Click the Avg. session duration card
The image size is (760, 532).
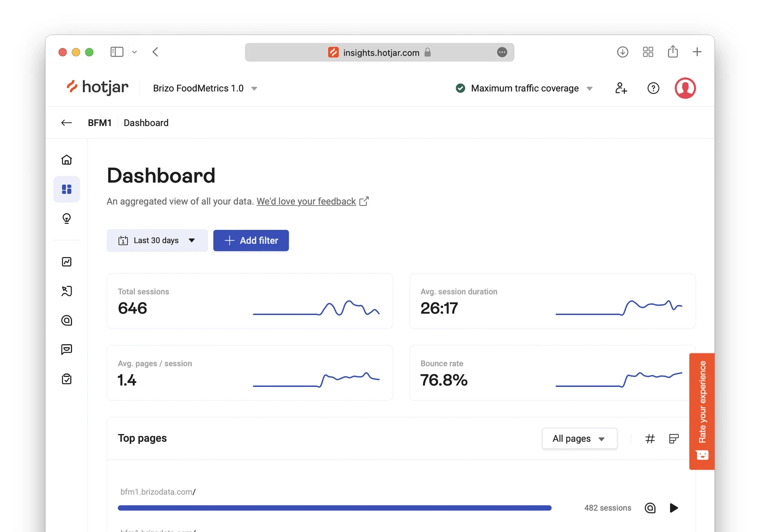pos(552,301)
